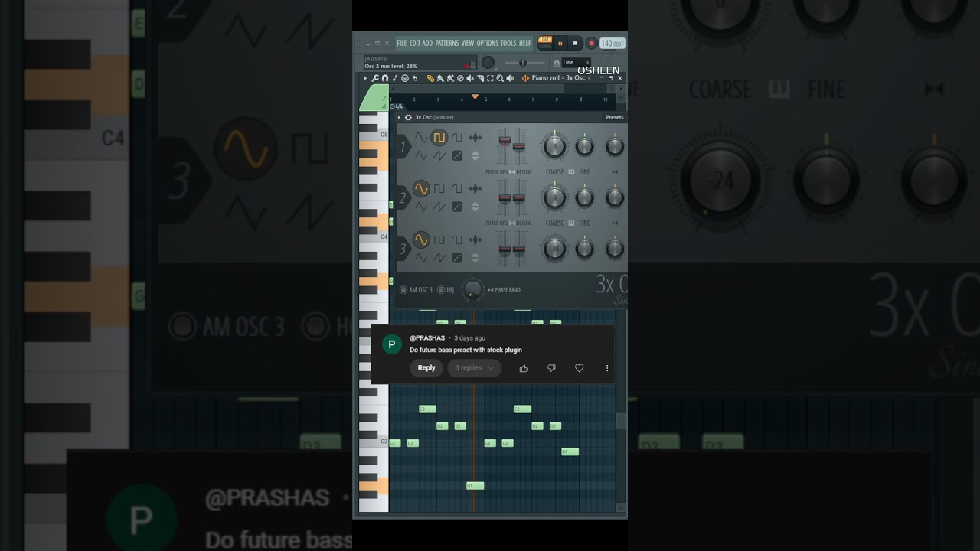This screenshot has height=551, width=980.
Task: Like the comment with thumbs up
Action: 524,368
